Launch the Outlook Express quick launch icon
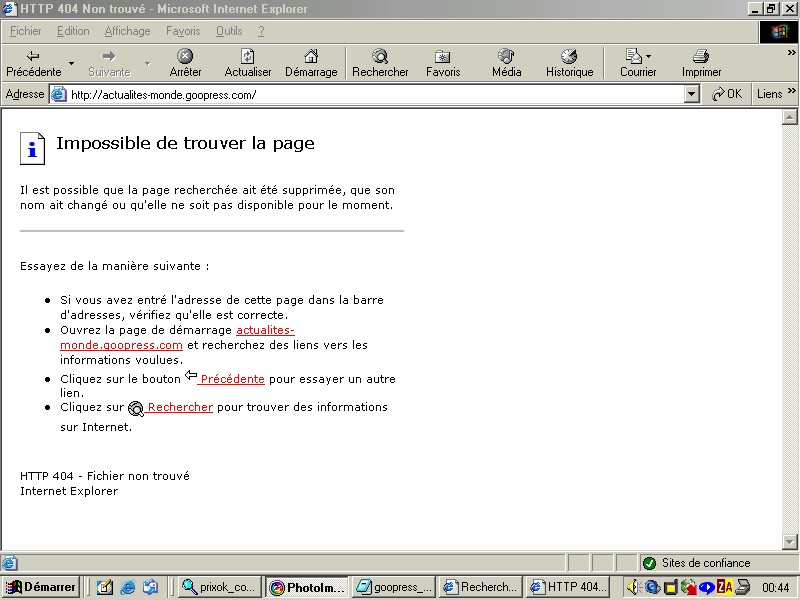800x600 pixels. (150, 587)
